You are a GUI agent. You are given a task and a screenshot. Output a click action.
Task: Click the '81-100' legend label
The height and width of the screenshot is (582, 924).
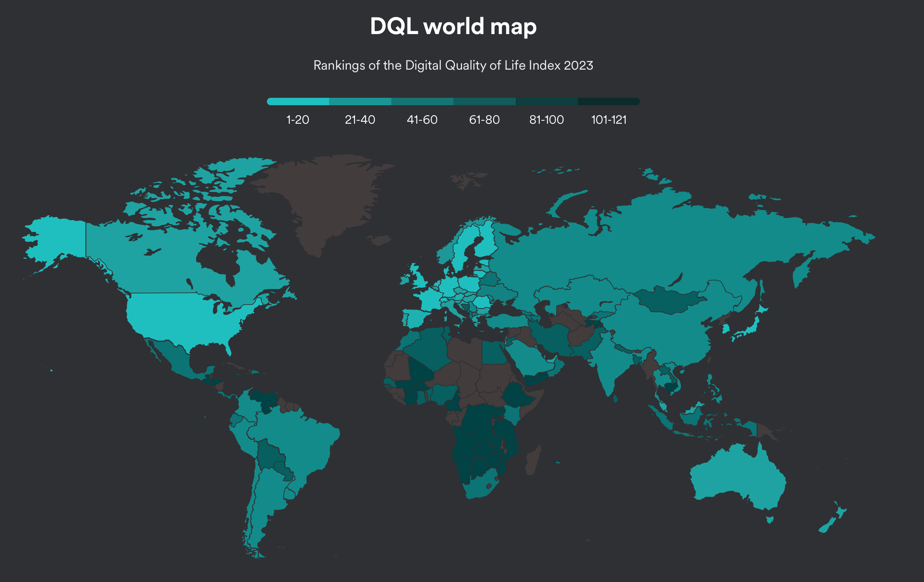[x=547, y=120]
